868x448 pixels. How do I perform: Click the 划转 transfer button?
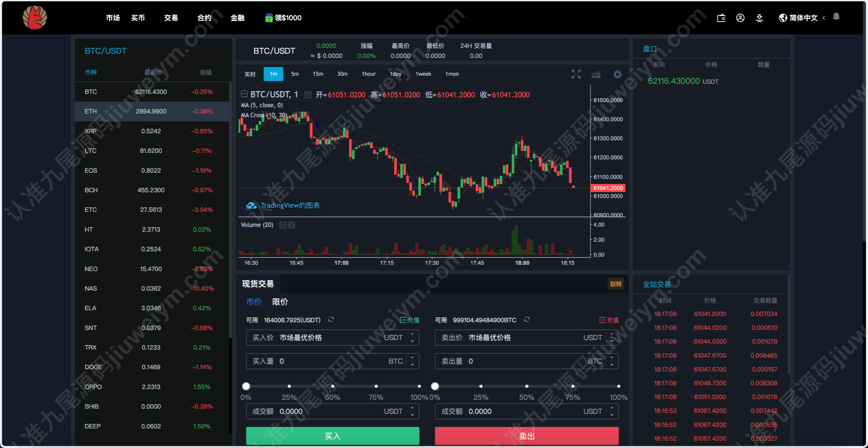pos(616,284)
